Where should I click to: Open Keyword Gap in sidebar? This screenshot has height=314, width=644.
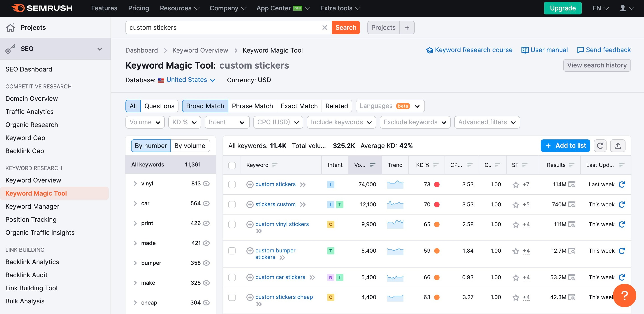click(25, 138)
